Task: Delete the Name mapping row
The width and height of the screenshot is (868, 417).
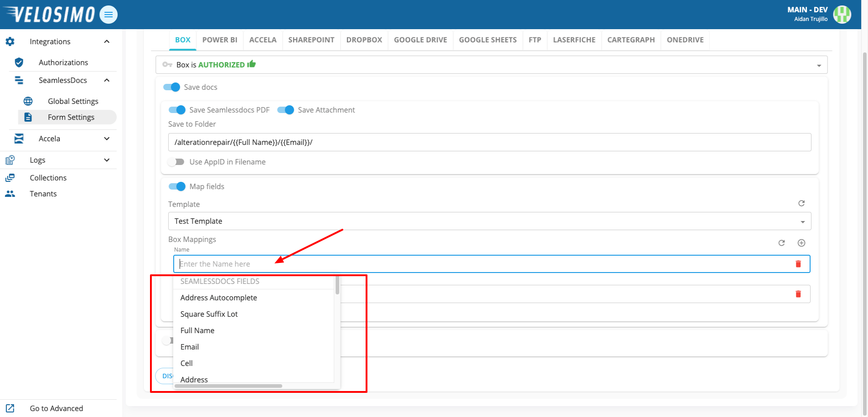Action: (x=798, y=264)
